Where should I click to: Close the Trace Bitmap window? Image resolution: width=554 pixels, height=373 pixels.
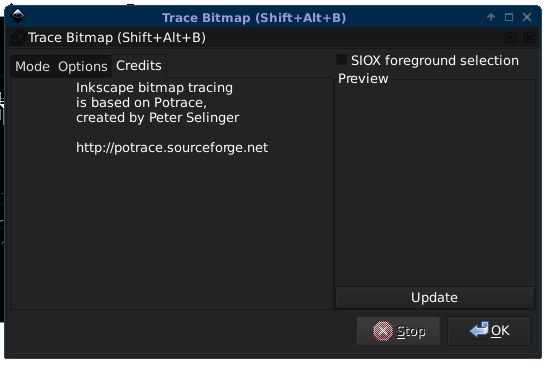[x=527, y=17]
